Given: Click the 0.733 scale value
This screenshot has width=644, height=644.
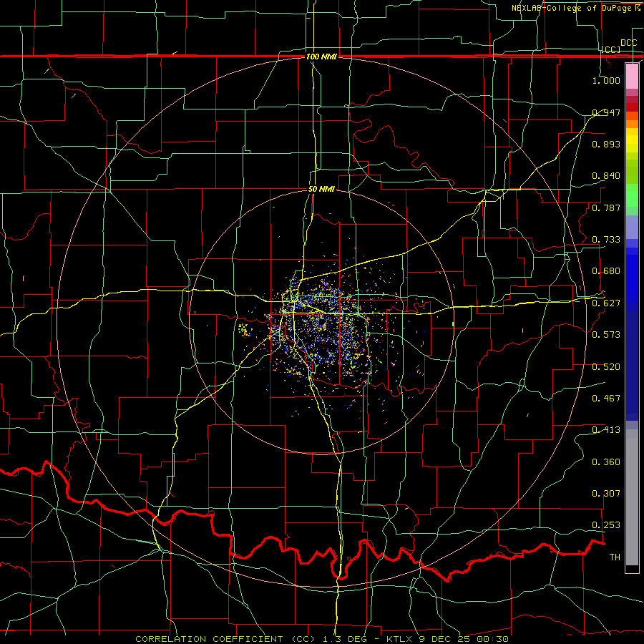Looking at the screenshot, I should click(x=606, y=240).
